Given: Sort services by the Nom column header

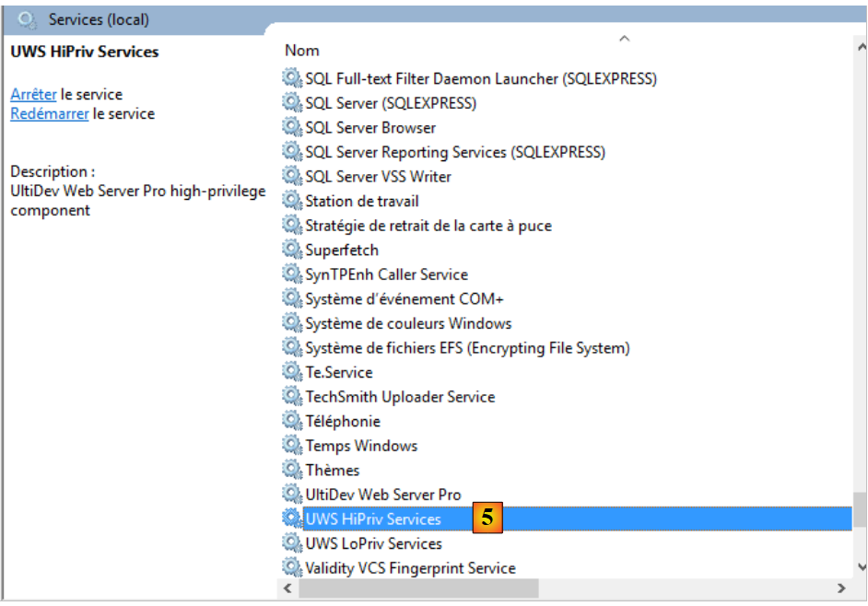Looking at the screenshot, I should (302, 50).
